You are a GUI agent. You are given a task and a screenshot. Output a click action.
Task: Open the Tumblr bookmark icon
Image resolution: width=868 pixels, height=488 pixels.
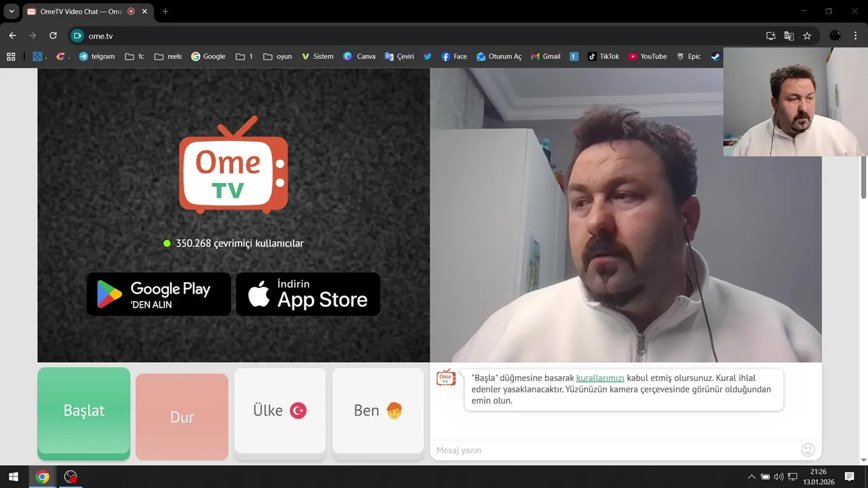[574, 56]
